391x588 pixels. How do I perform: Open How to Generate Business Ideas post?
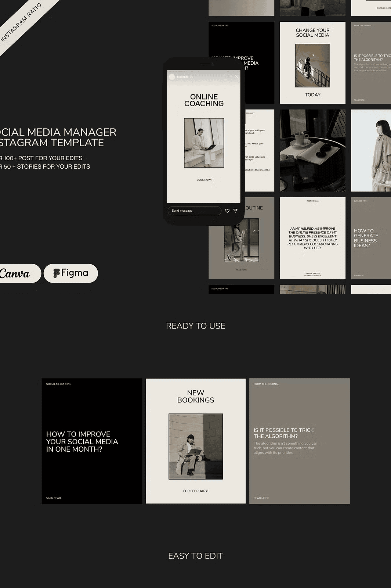point(371,238)
